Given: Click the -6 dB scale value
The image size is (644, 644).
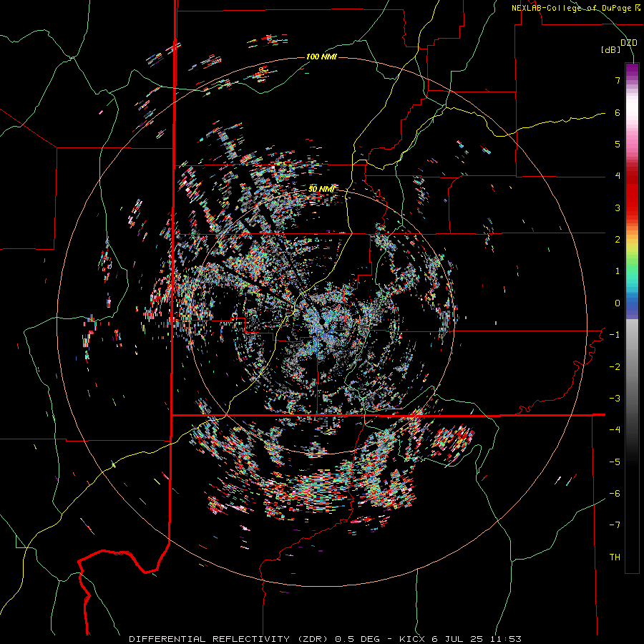Looking at the screenshot, I should tap(615, 494).
